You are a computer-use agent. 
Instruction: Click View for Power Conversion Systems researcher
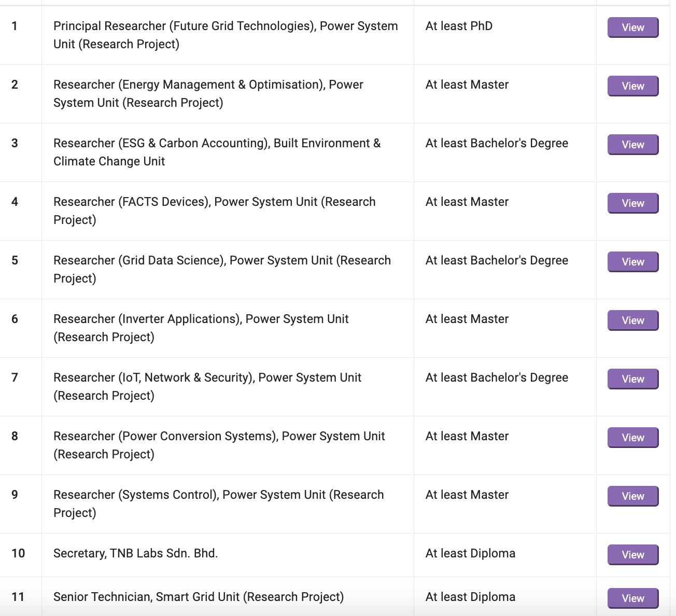click(632, 438)
